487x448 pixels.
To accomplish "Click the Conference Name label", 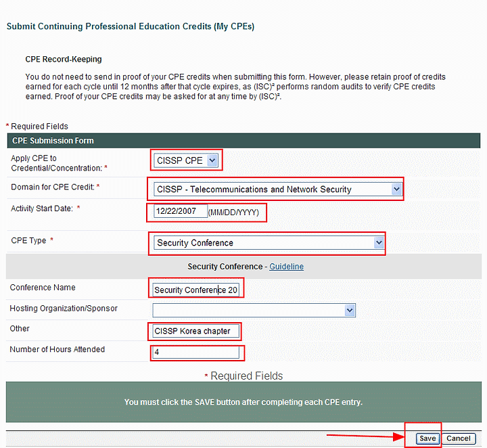I will 43,288.
